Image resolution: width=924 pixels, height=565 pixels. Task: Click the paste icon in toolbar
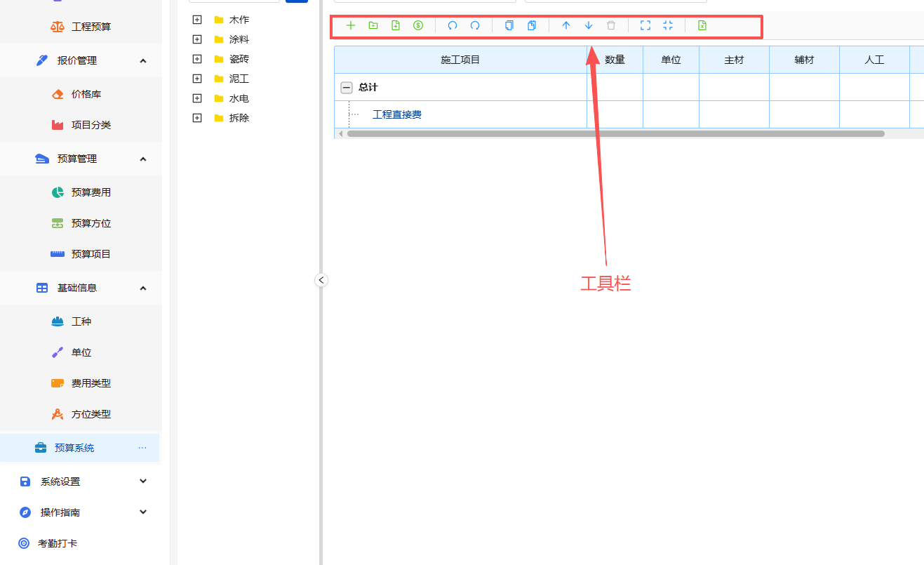click(x=531, y=25)
